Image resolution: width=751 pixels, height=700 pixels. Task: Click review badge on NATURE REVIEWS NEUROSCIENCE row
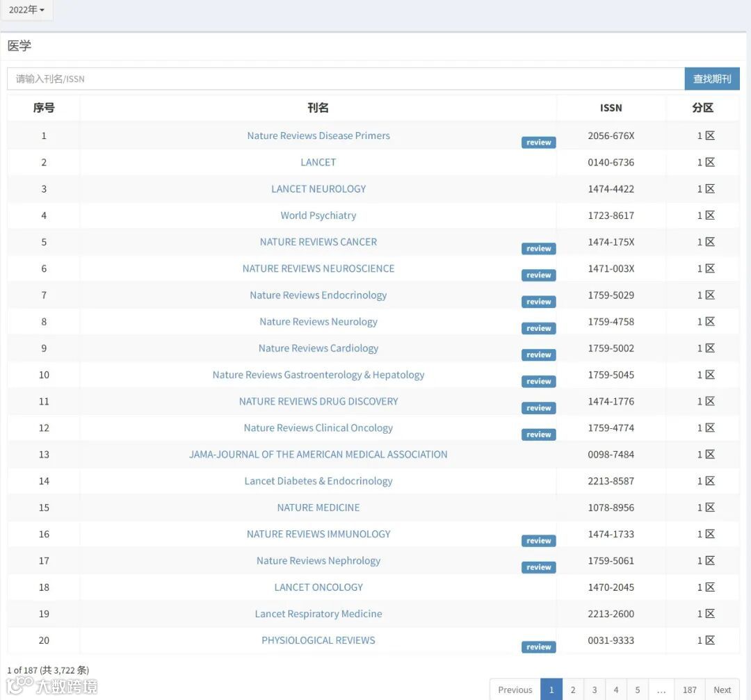538,275
